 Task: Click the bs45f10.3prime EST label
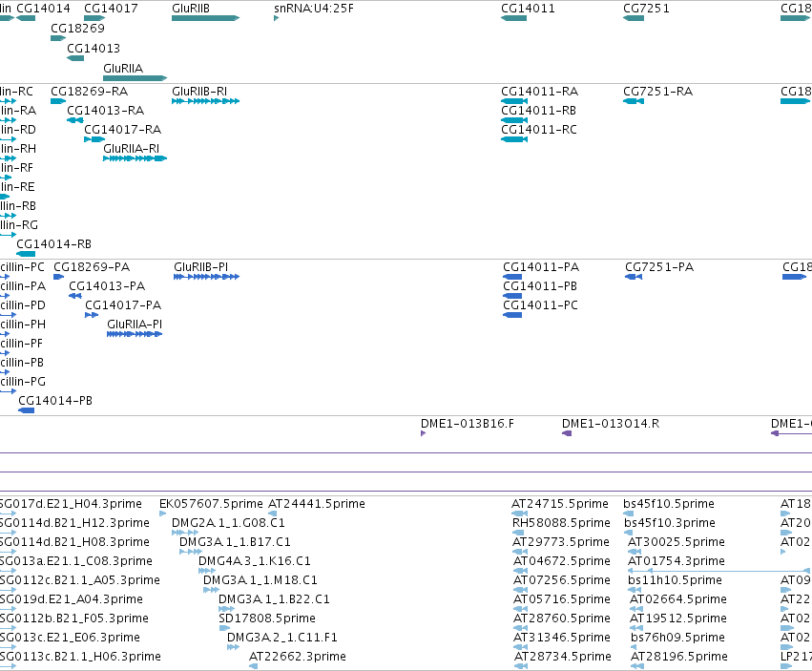pyautogui.click(x=670, y=523)
